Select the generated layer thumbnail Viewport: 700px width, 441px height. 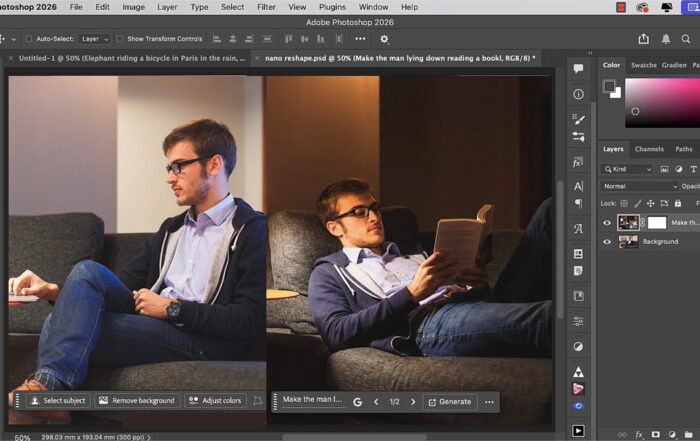(629, 222)
